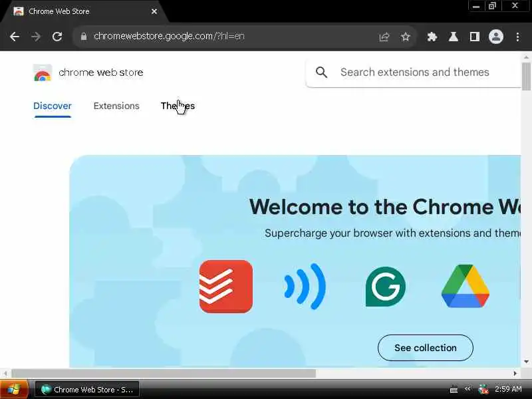Click the Welcome to the Chrome heading
The width and height of the screenshot is (532, 399).
pos(385,207)
